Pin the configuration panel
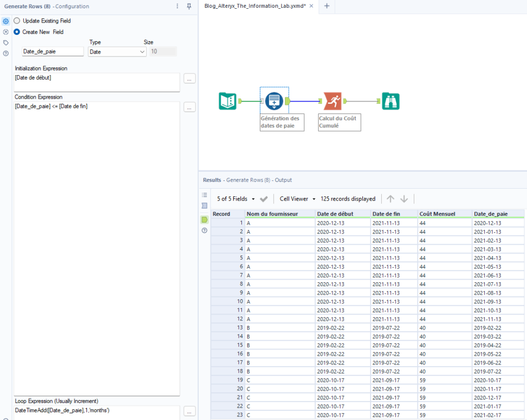Screen dimensions: 527x420 (189, 6)
